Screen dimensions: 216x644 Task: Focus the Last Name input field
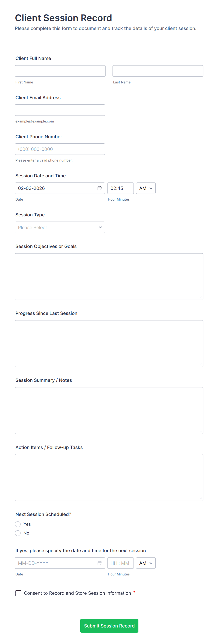158,71
